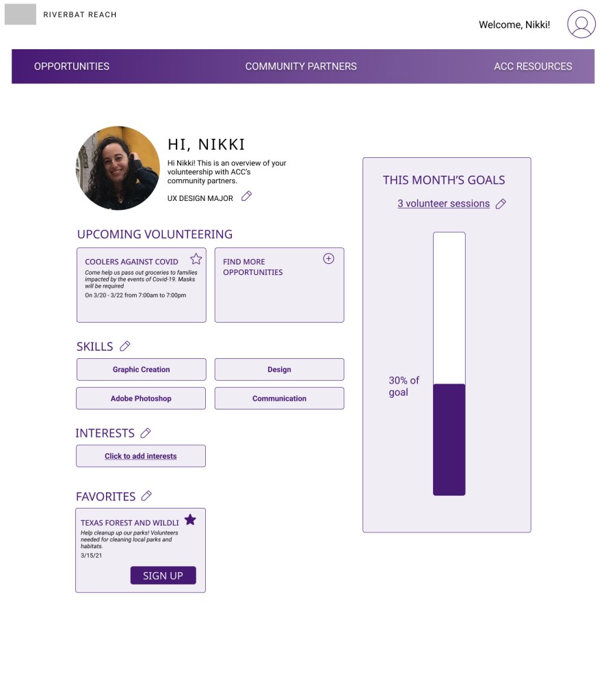
Task: Select the Graphic Creation skill button
Action: pyautogui.click(x=141, y=369)
